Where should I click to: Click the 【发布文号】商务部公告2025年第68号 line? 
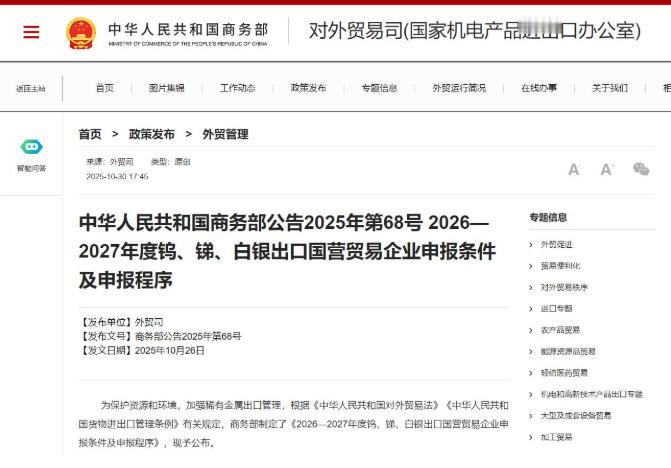[x=160, y=336]
